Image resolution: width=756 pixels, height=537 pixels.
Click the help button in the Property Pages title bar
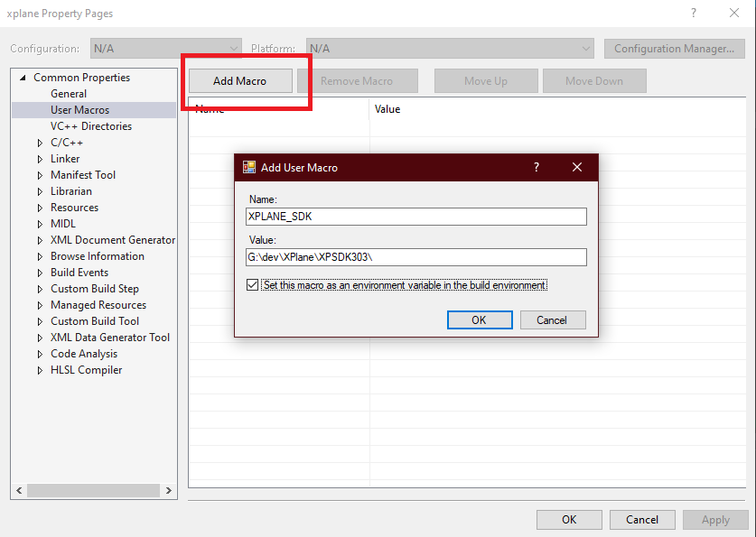pyautogui.click(x=694, y=14)
